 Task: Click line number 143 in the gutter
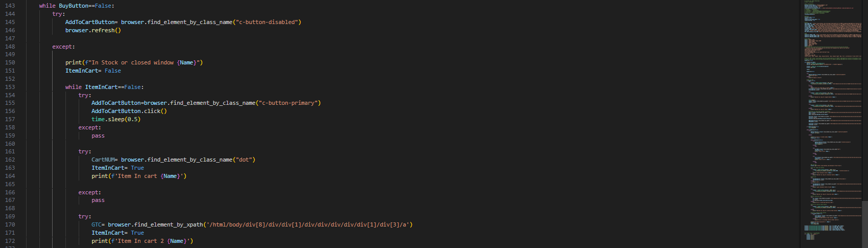10,6
